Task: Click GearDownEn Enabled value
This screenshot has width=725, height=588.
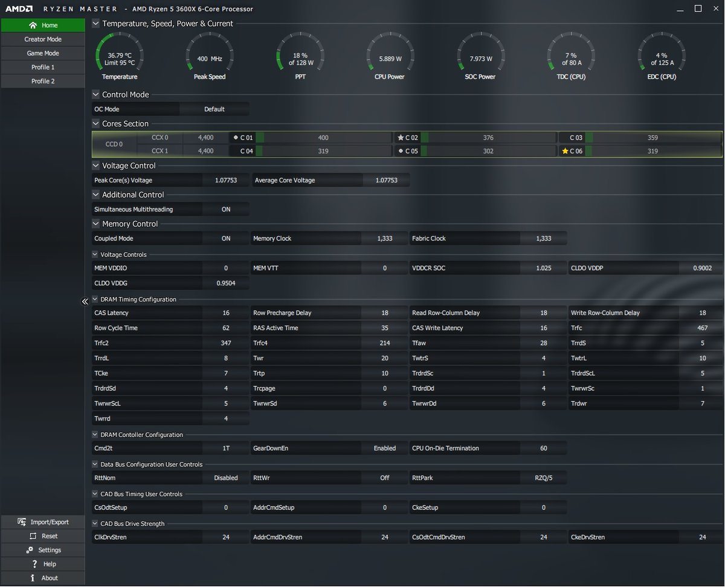Action: pyautogui.click(x=385, y=448)
